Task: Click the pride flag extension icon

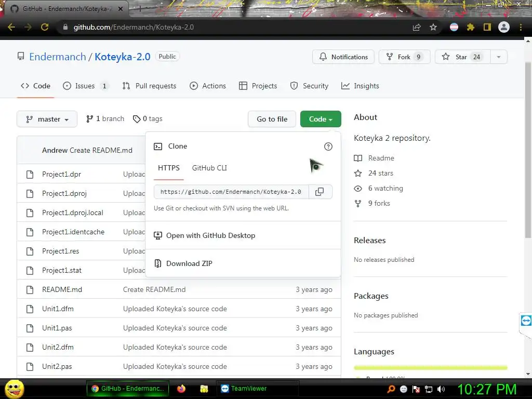Action: click(454, 27)
